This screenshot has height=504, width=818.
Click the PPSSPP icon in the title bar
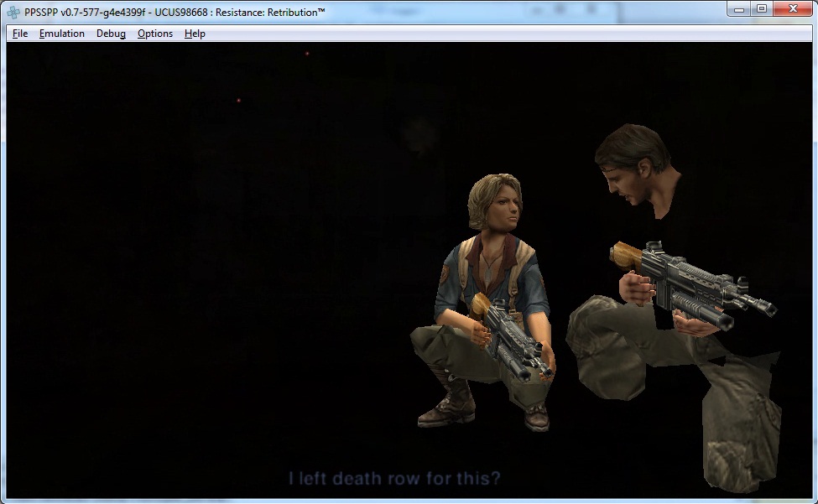pyautogui.click(x=13, y=12)
